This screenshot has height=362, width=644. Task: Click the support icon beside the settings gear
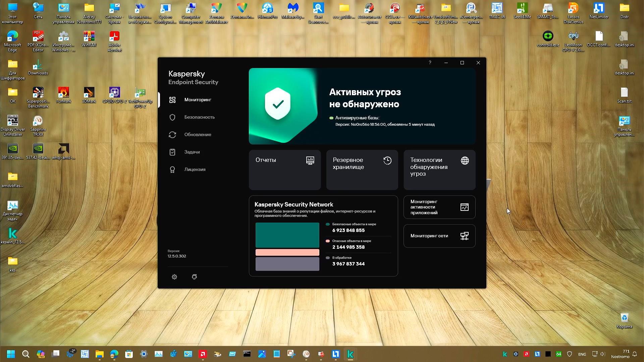coord(194,277)
